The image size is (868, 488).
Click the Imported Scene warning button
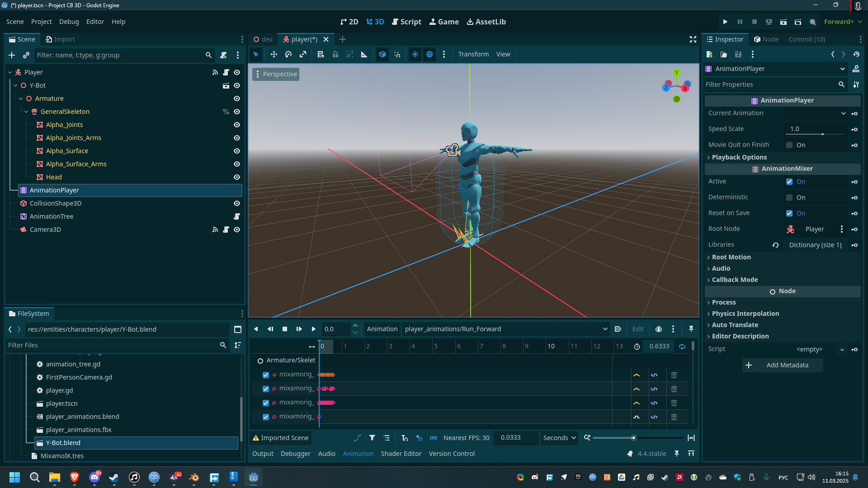281,438
